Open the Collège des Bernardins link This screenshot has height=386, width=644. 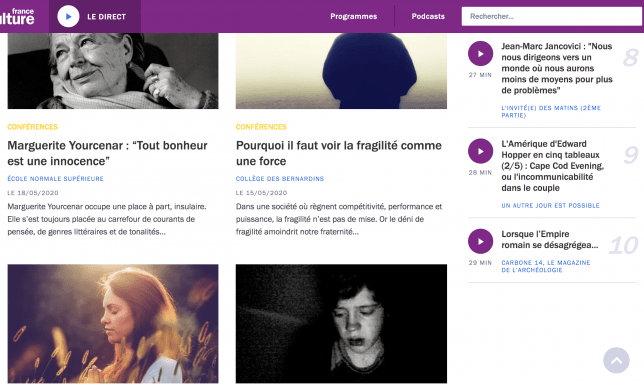[x=280, y=179]
